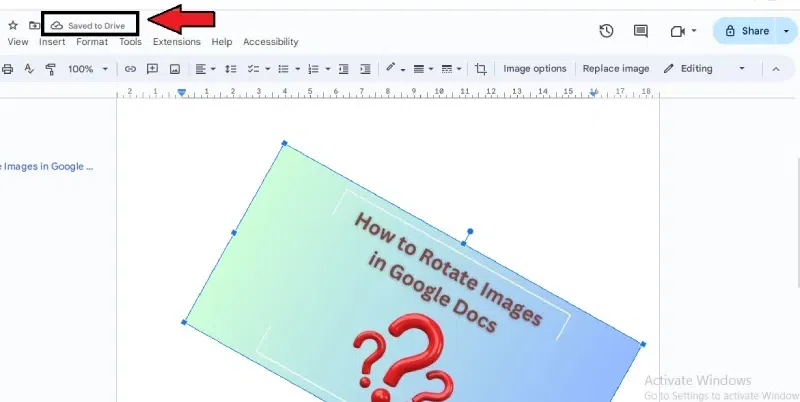The width and height of the screenshot is (800, 402).
Task: Click the border dash icon
Action: 446,69
